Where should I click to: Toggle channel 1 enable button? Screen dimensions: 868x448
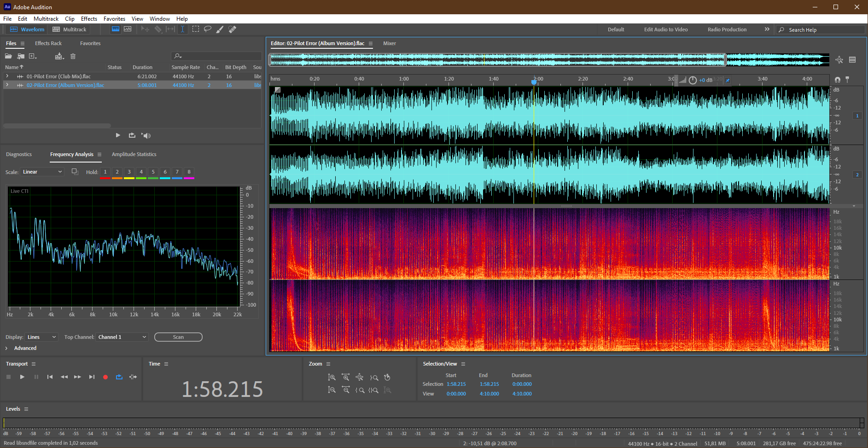(857, 116)
